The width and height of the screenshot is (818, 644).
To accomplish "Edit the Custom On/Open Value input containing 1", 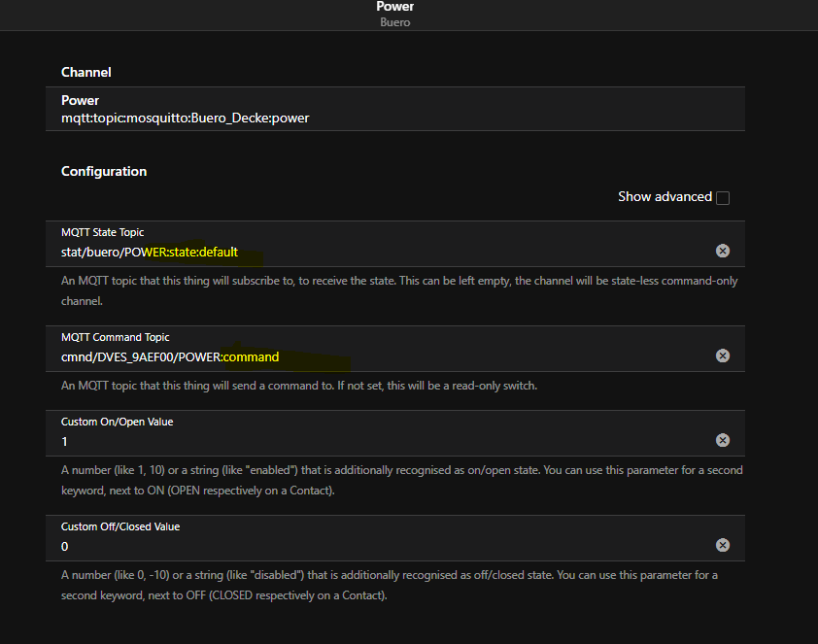I will (385, 442).
